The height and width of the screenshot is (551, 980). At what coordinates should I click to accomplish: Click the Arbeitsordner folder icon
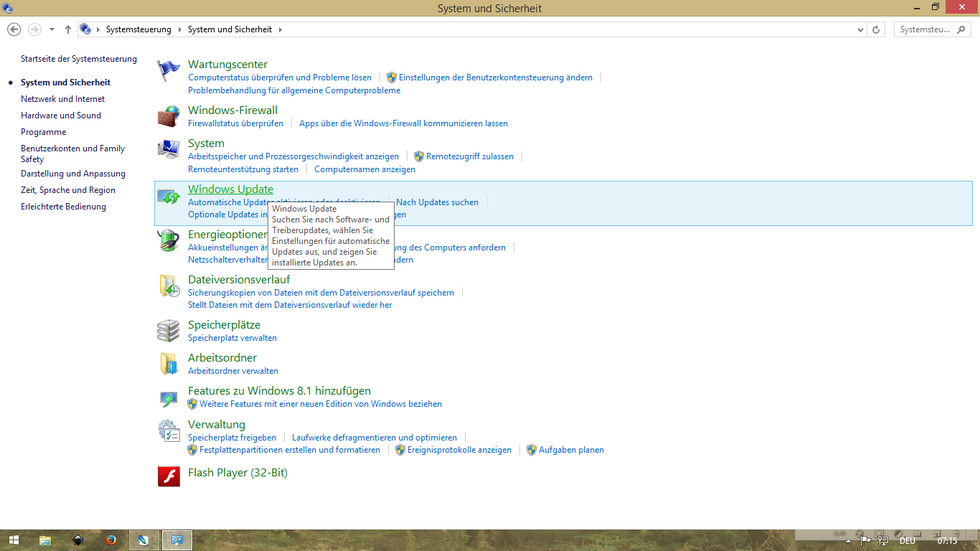tap(169, 364)
